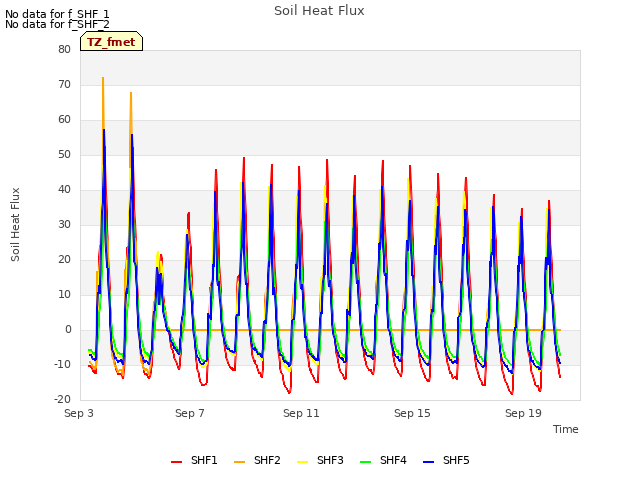Click the Time axis label
This screenshot has height=480, width=640.
tap(566, 429)
